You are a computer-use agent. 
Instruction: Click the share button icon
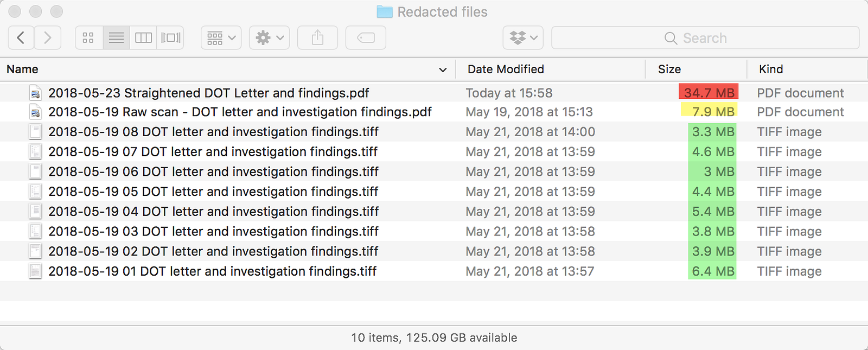318,38
